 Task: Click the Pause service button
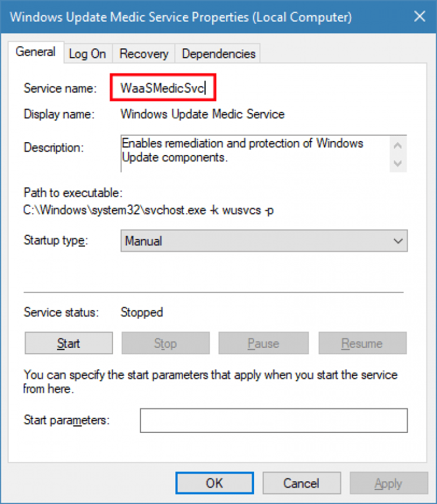point(263,343)
